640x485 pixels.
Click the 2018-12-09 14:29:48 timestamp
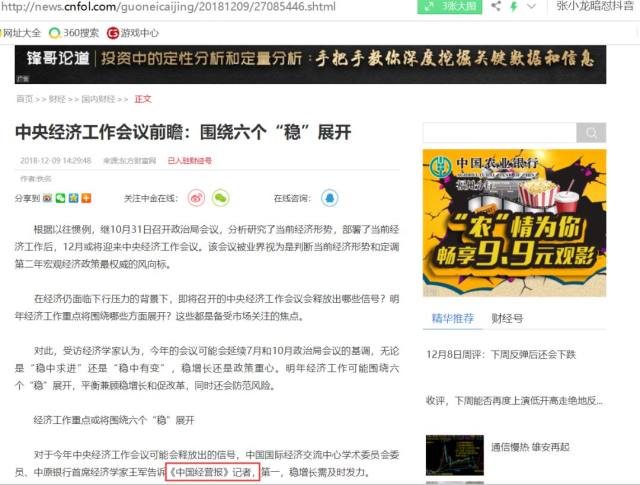[x=56, y=160]
